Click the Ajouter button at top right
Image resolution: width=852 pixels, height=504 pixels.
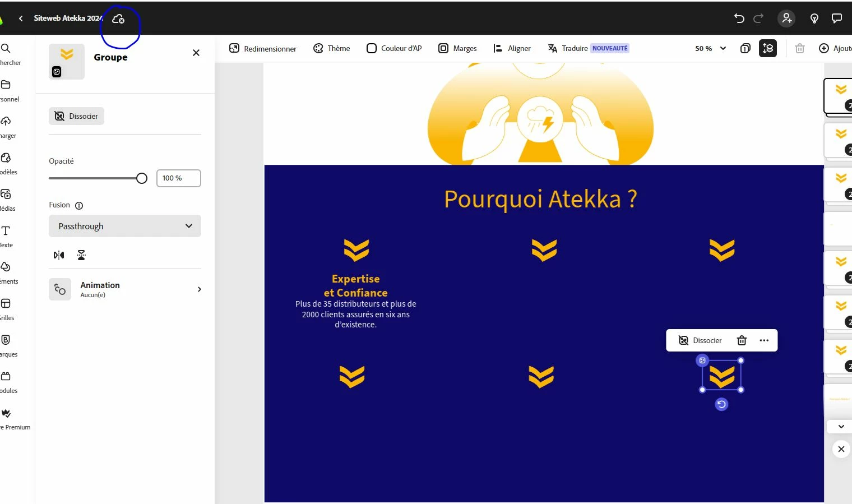[x=835, y=48]
